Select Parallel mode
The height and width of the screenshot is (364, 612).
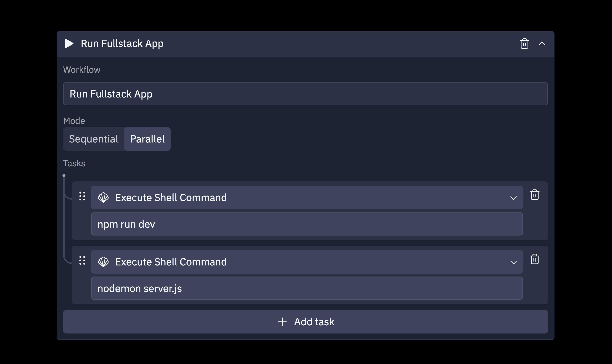tap(147, 139)
